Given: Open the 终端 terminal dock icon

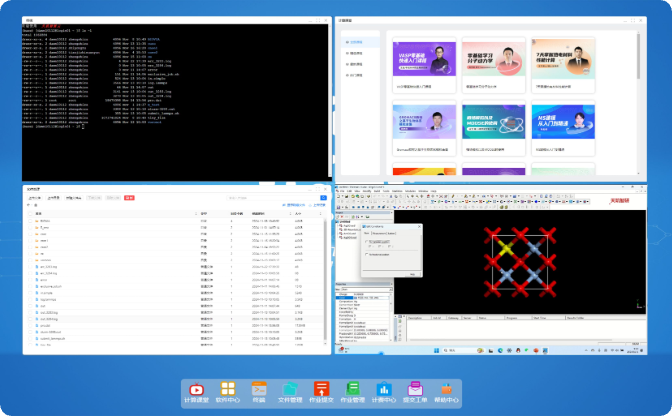Looking at the screenshot, I should pos(259,390).
